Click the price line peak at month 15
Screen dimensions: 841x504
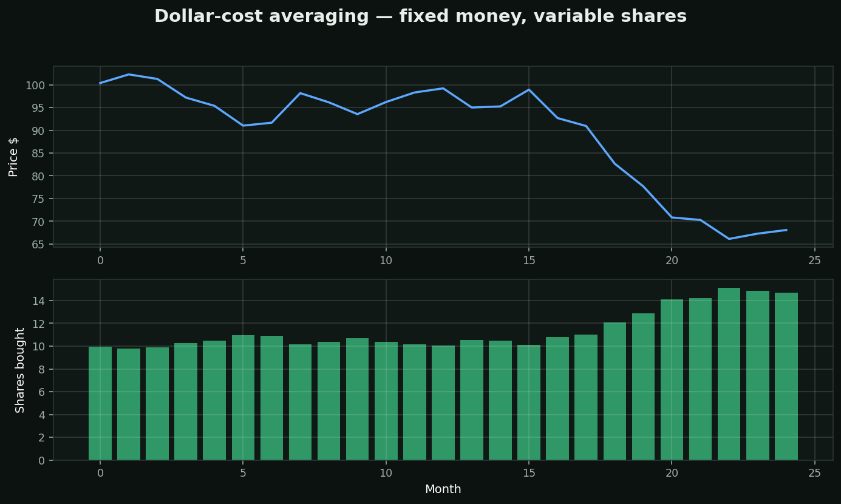(529, 90)
